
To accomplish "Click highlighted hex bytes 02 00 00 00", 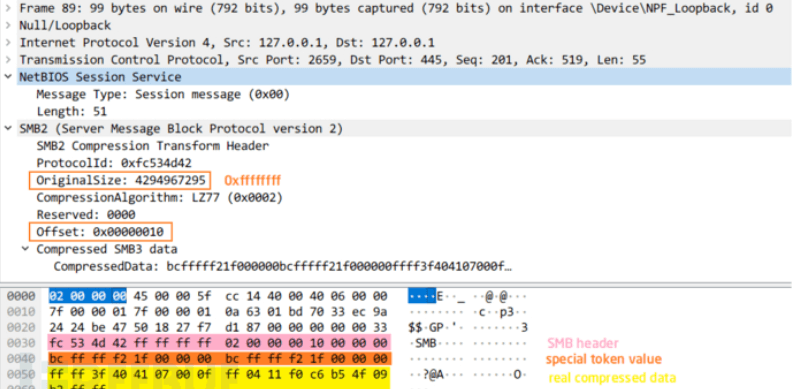I will [x=87, y=296].
